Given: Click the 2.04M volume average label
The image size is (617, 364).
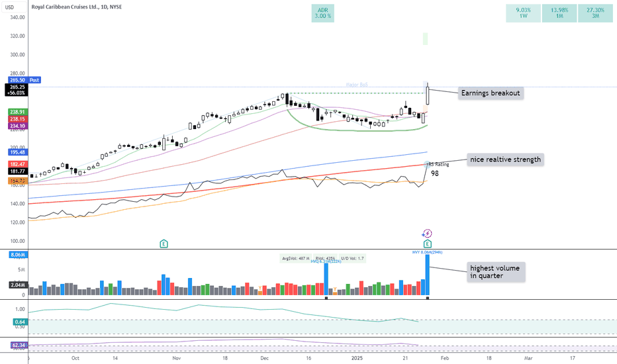Looking at the screenshot, I should (18, 285).
